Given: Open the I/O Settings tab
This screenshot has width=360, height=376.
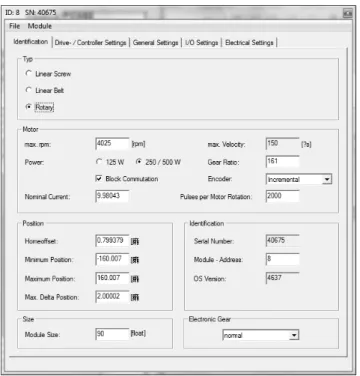Looking at the screenshot, I should [202, 43].
